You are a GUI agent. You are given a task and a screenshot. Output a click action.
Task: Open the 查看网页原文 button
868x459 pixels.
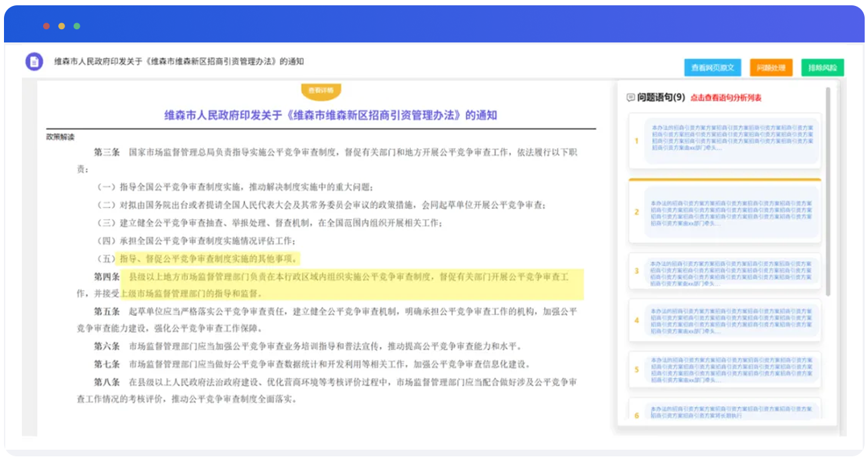712,68
